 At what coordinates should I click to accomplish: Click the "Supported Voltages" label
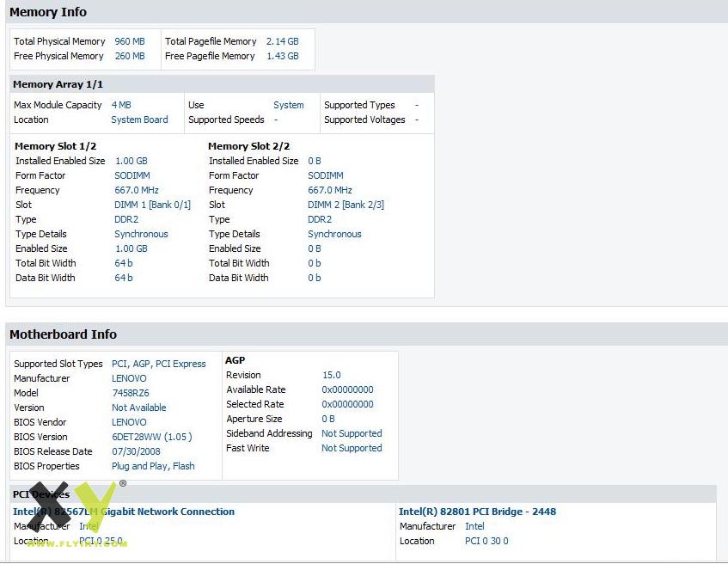364,120
